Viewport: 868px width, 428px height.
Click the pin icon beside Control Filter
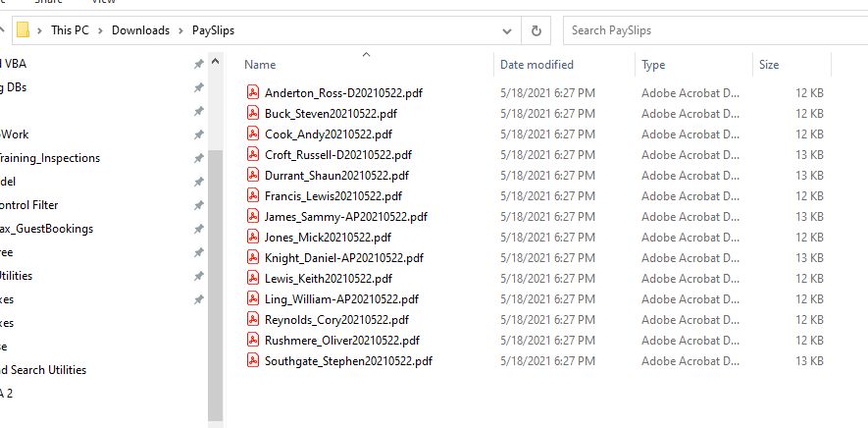tap(199, 206)
